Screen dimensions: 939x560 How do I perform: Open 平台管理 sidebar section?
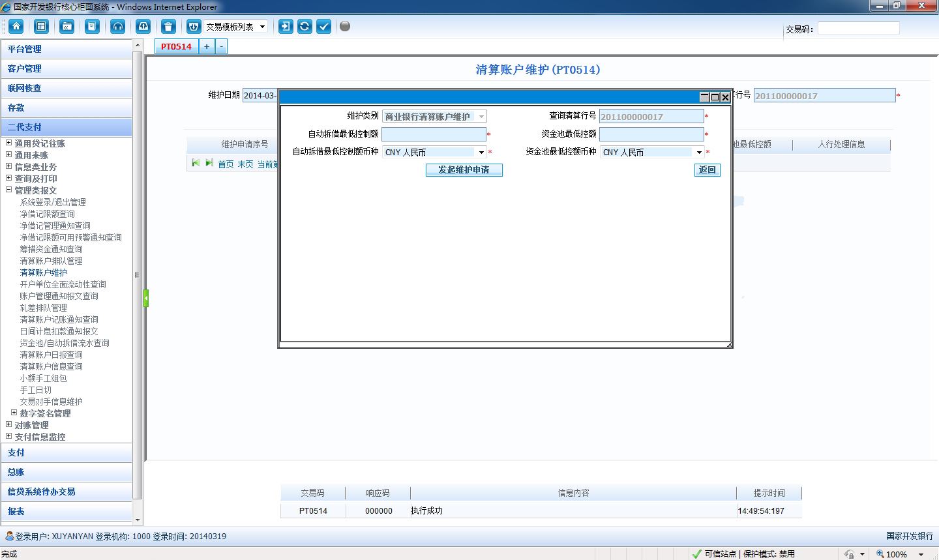click(x=67, y=49)
